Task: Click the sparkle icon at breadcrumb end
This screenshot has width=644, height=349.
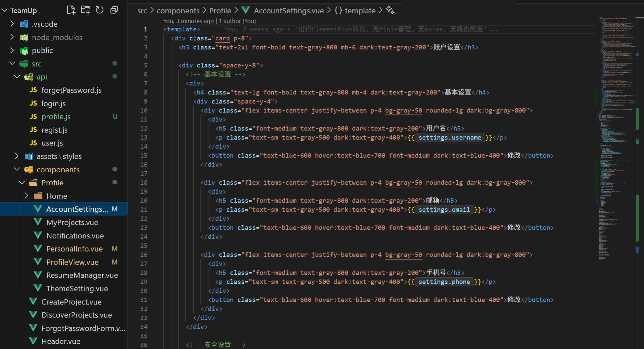Action: [390, 10]
